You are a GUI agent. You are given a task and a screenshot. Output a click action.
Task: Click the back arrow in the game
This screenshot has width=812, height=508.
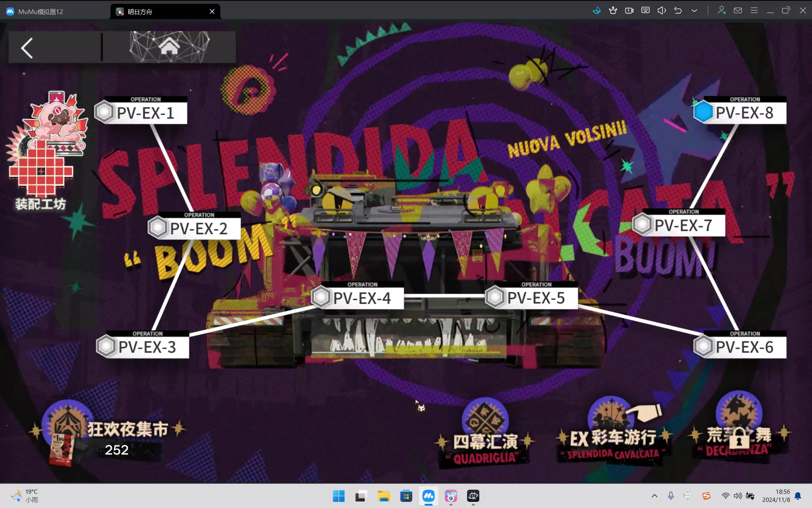point(27,48)
